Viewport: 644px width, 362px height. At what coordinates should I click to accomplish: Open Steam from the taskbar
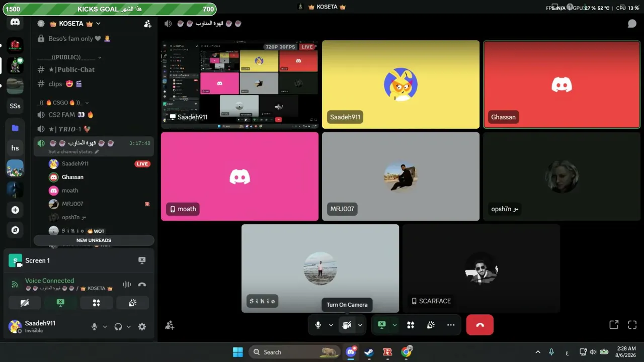point(369,352)
